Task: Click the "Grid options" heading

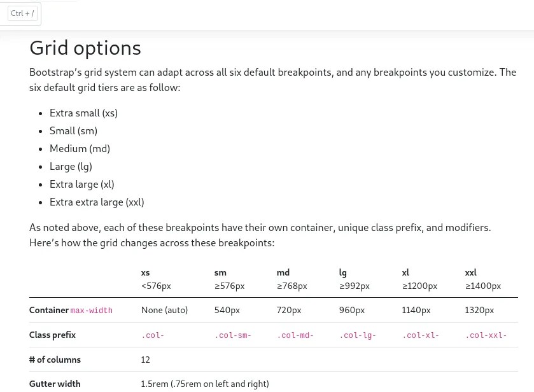Action: (x=85, y=48)
